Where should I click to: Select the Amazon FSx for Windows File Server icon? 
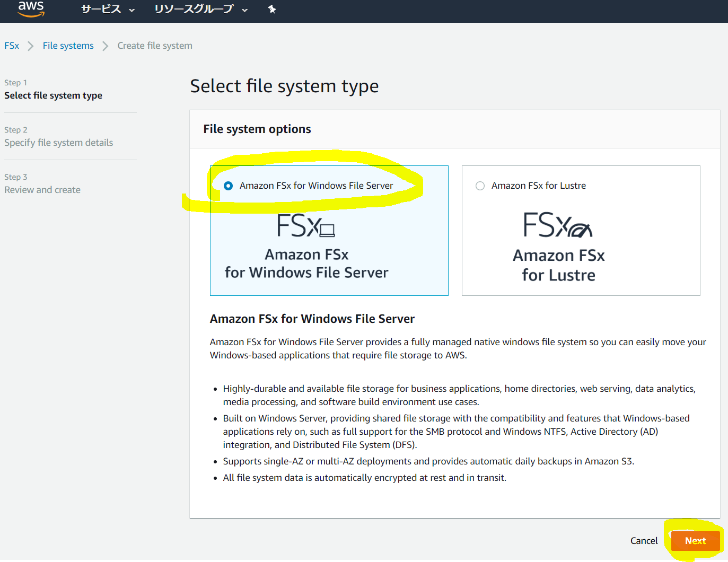[x=306, y=225]
